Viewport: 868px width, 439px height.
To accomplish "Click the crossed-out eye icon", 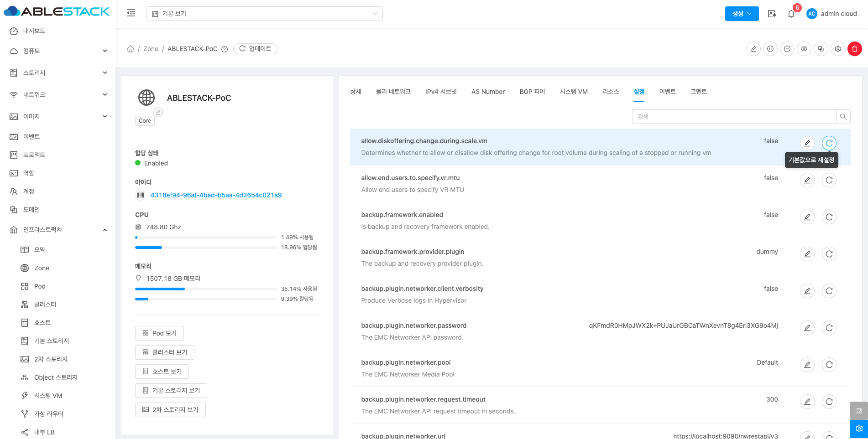I will pos(804,49).
